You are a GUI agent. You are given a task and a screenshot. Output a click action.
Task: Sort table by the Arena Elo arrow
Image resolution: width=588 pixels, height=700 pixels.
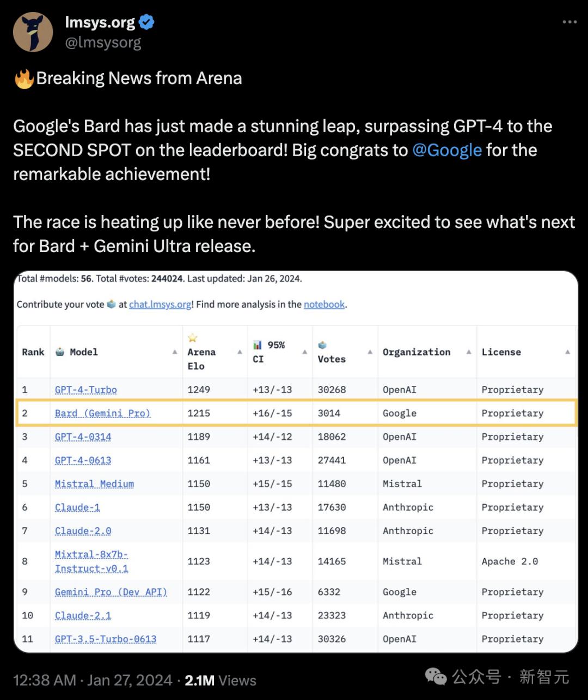[x=240, y=352]
